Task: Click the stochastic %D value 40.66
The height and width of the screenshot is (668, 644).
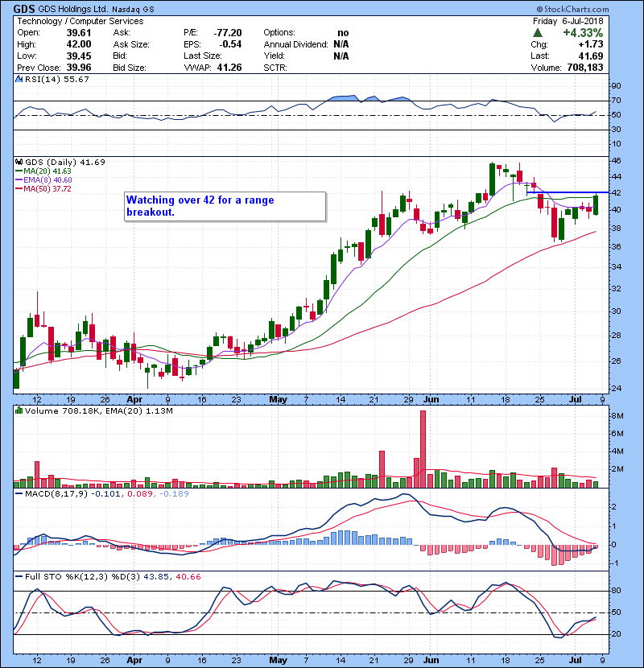Action: 188,577
